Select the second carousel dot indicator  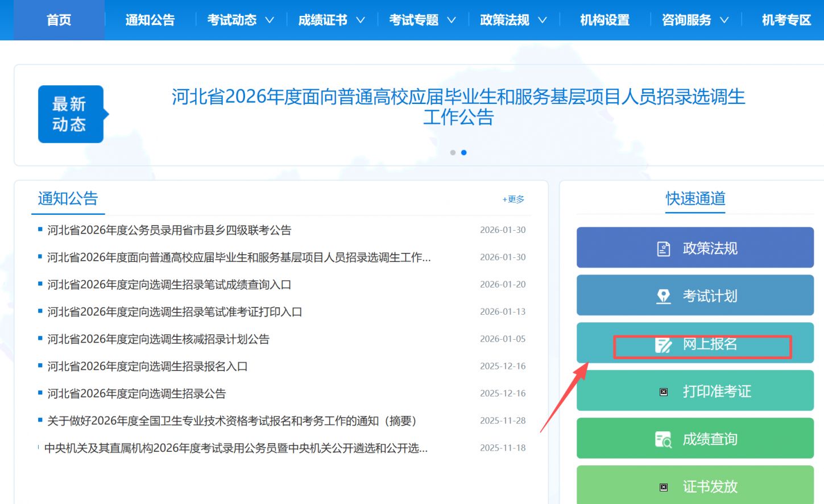(464, 152)
